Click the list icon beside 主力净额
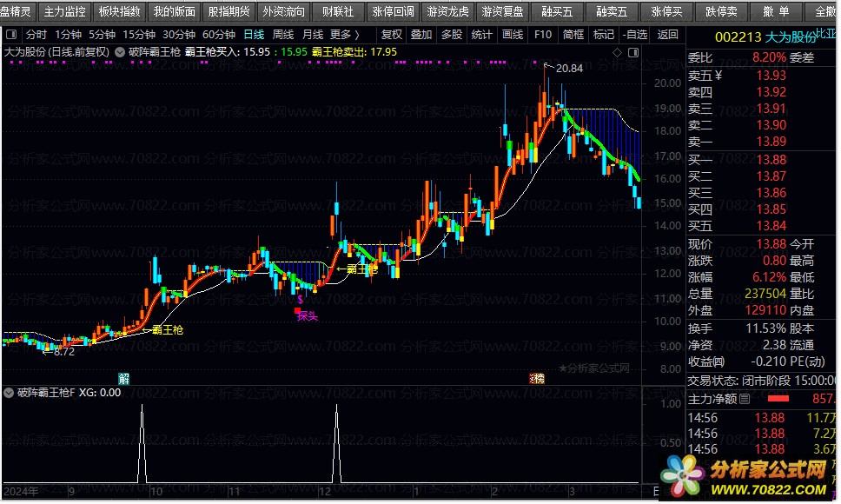841x504 pixels. (x=745, y=399)
